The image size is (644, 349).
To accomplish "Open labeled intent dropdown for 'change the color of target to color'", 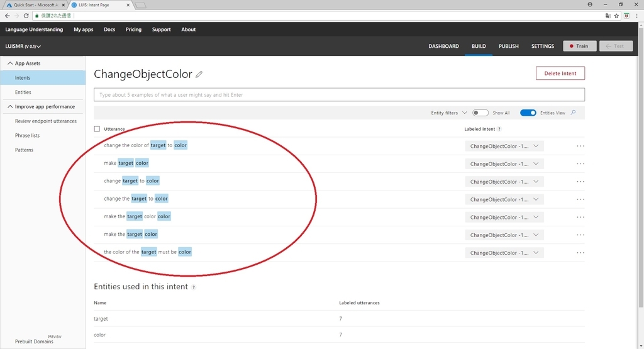I will (504, 146).
